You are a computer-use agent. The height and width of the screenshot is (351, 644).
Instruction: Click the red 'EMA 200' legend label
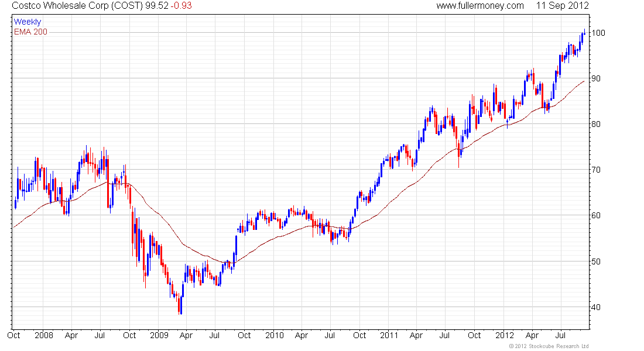[31, 32]
